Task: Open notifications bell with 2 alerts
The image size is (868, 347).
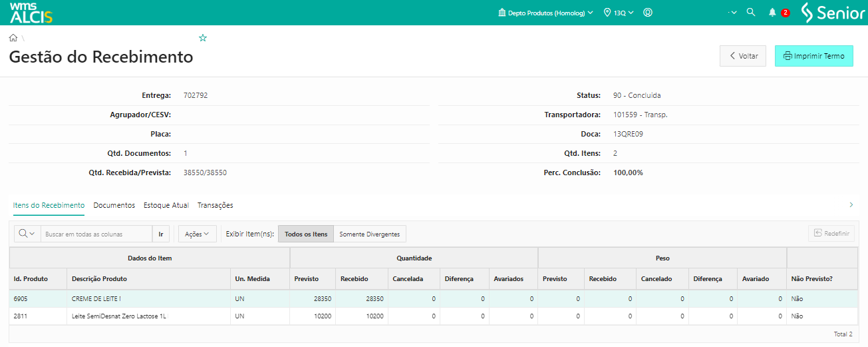Action: pyautogui.click(x=772, y=13)
